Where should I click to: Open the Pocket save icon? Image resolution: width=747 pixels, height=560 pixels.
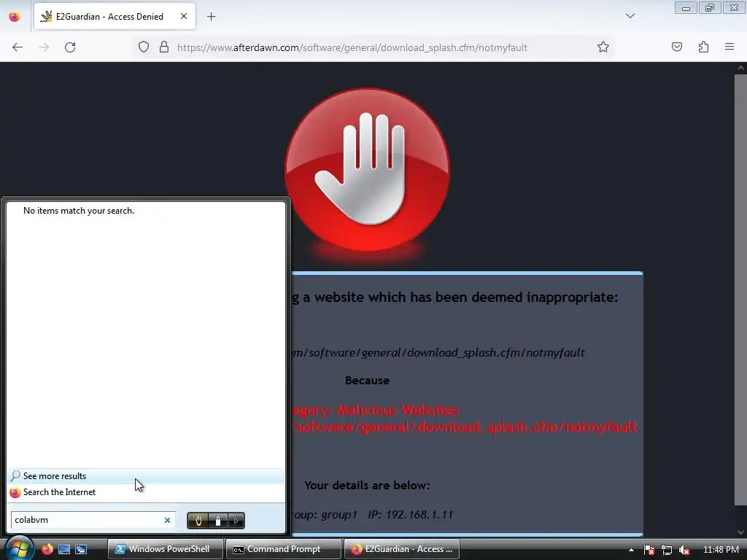[676, 47]
